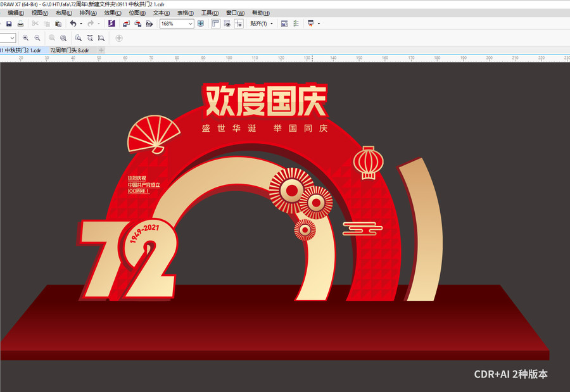
Task: Click the Application Launcher icon
Action: pos(311,23)
